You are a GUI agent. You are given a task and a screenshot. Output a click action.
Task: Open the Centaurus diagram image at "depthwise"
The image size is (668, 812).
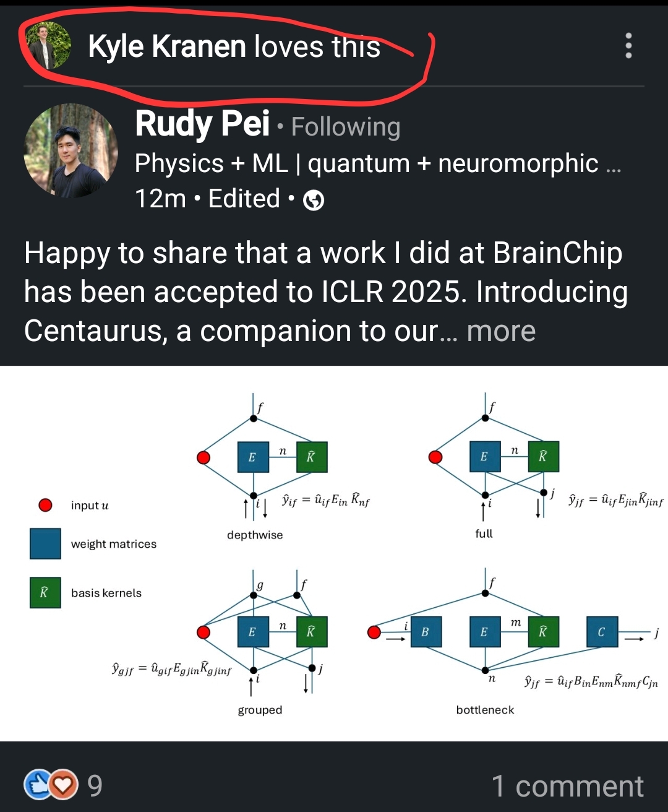coord(255,535)
